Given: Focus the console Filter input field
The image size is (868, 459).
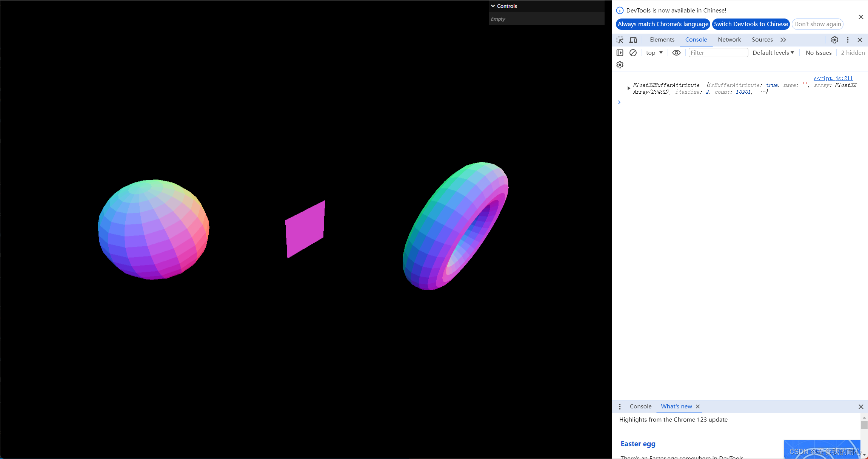Looking at the screenshot, I should [718, 53].
